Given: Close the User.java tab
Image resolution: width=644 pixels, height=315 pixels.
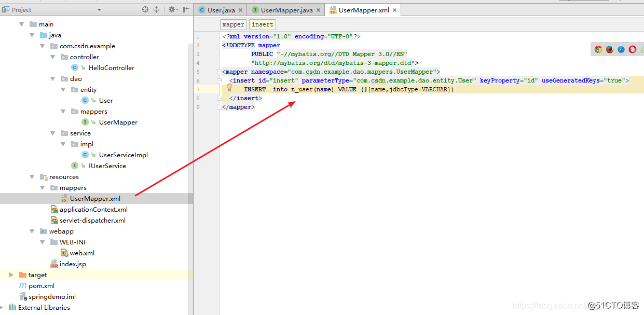Looking at the screenshot, I should tap(240, 10).
